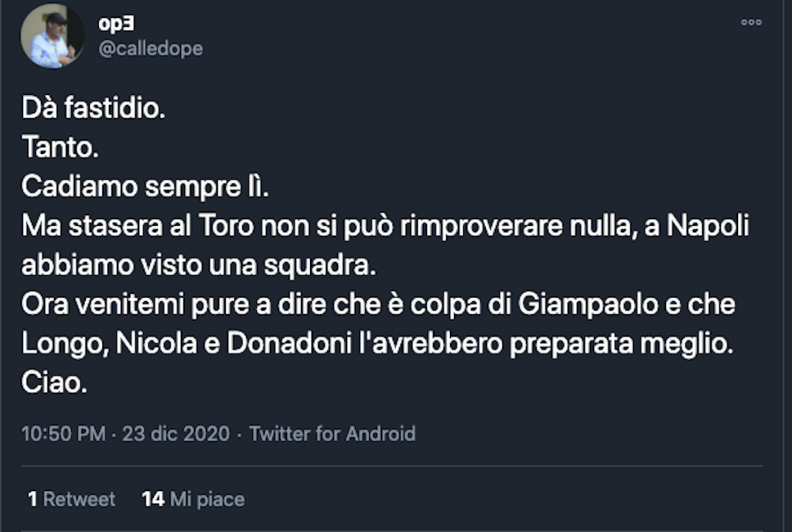The image size is (792, 532).
Task: Open the "Twitter for Android" source link
Action: pos(333,434)
